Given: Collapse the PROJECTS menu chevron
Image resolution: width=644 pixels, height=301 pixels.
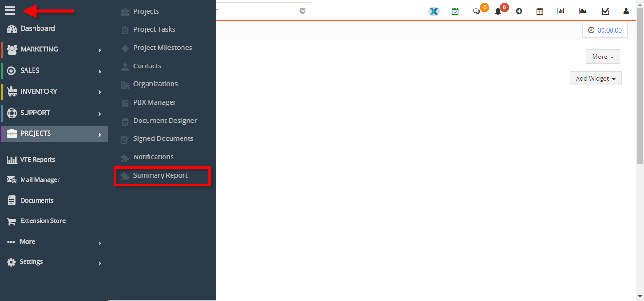Looking at the screenshot, I should (x=99, y=134).
